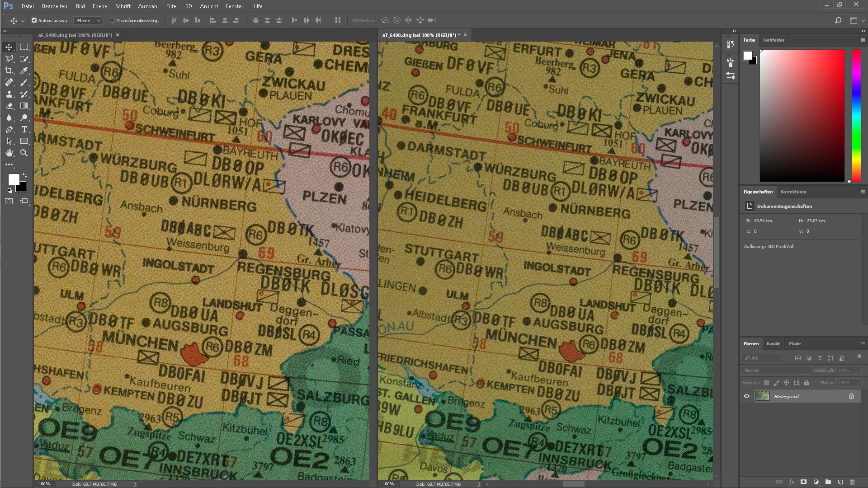The image size is (868, 488).
Task: Click the vertical hue spectrum slider
Action: pos(856,115)
